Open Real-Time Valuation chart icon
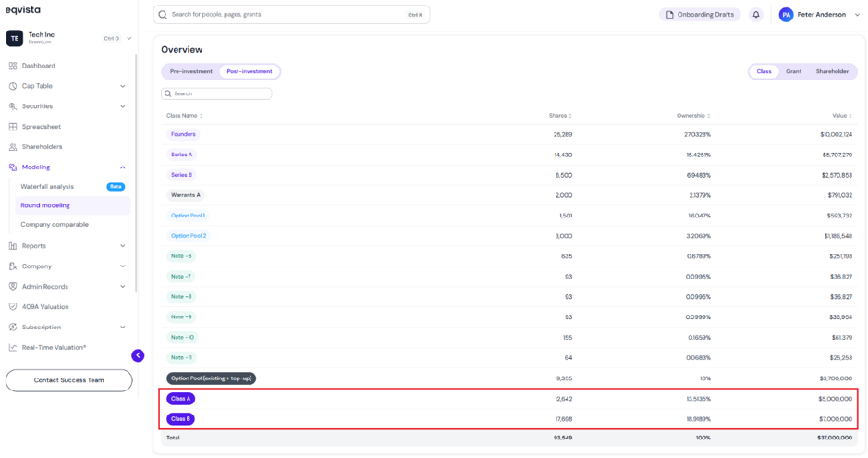 pyautogui.click(x=13, y=347)
